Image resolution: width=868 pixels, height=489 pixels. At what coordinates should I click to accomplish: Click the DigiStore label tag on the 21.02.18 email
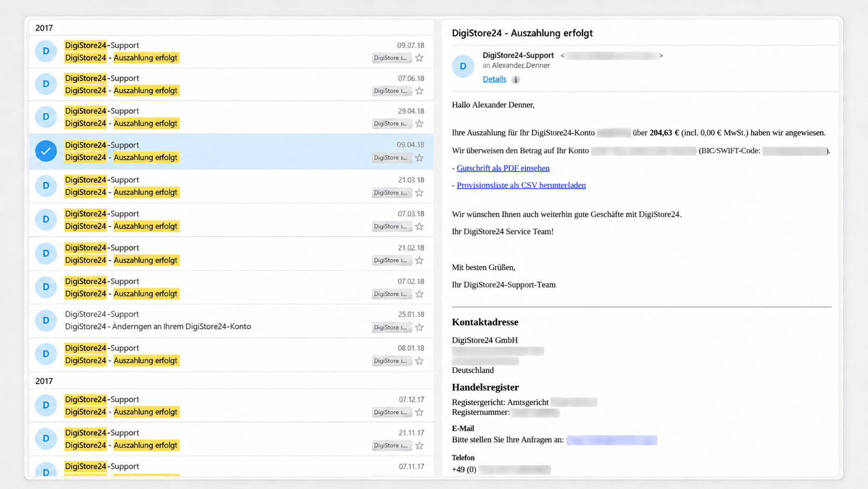point(391,260)
